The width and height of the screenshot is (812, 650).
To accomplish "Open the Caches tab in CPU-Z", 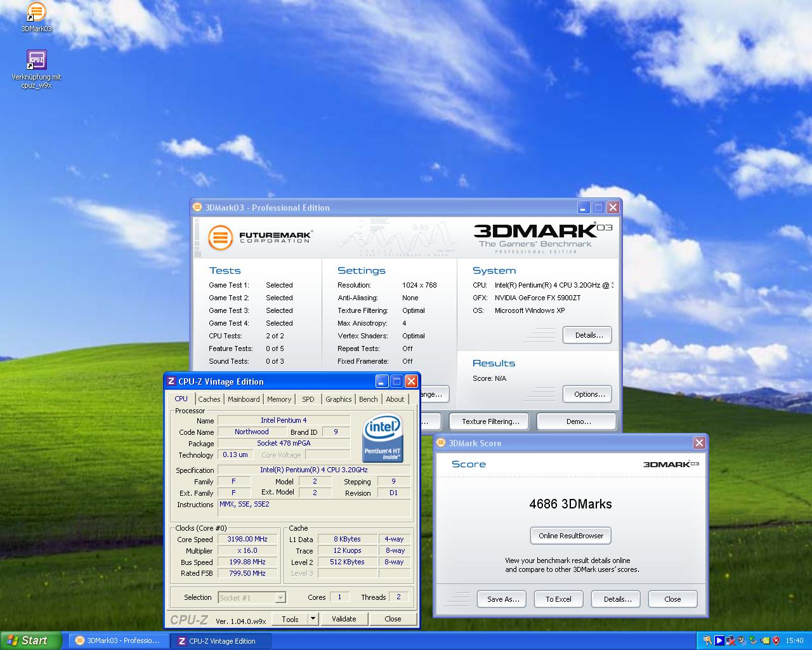I will [209, 399].
